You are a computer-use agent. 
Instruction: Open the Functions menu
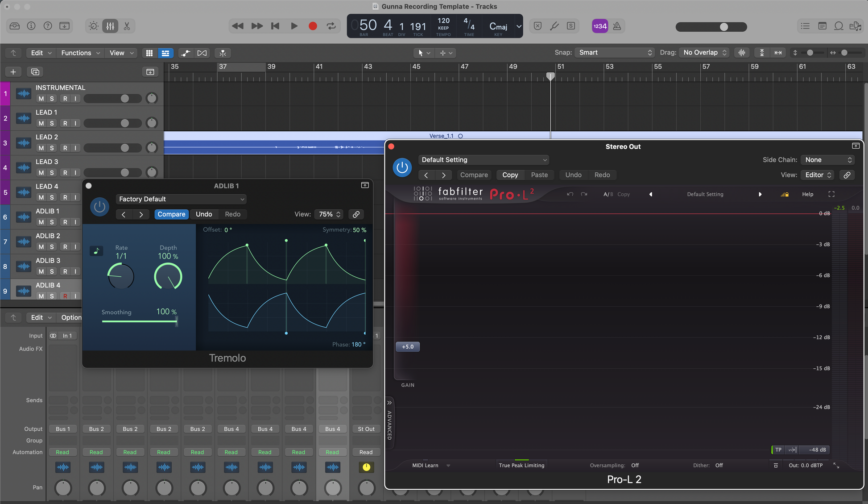80,53
